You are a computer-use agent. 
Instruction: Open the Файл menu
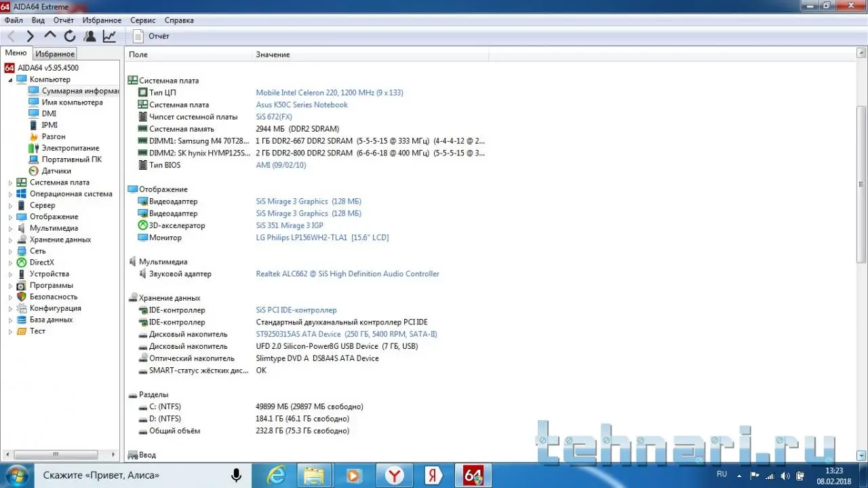(14, 20)
